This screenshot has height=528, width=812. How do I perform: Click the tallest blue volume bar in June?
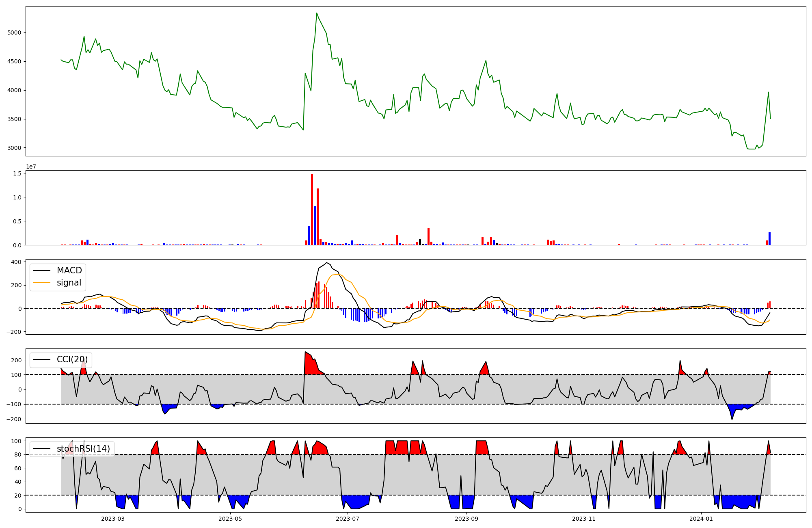(315, 225)
